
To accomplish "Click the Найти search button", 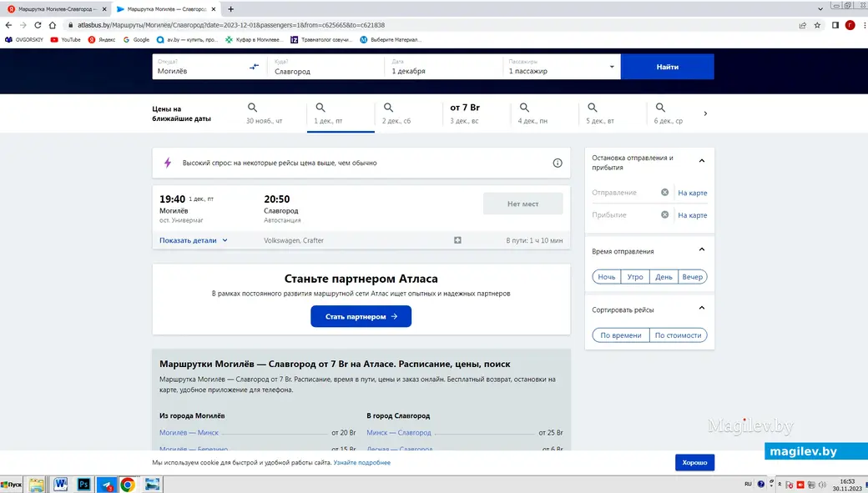I will [667, 67].
